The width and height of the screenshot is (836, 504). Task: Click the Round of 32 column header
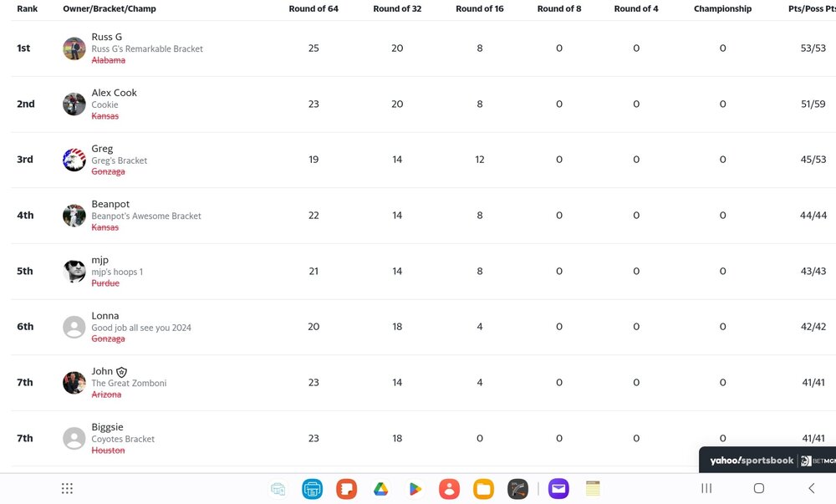click(397, 8)
